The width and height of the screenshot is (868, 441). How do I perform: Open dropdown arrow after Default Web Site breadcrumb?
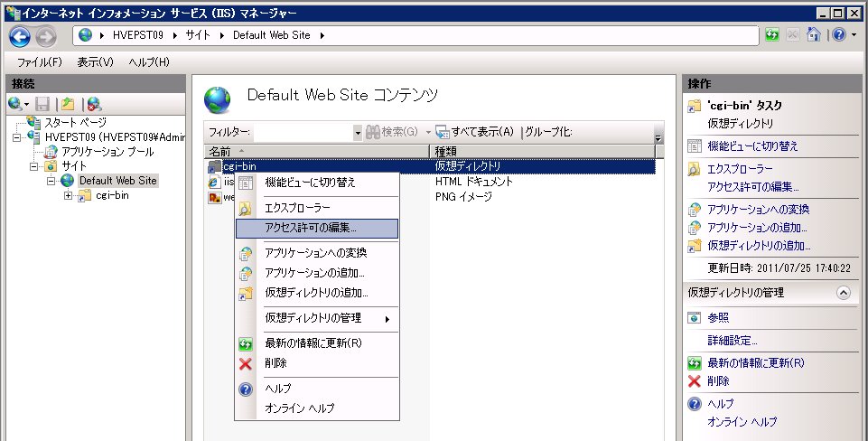tap(322, 35)
